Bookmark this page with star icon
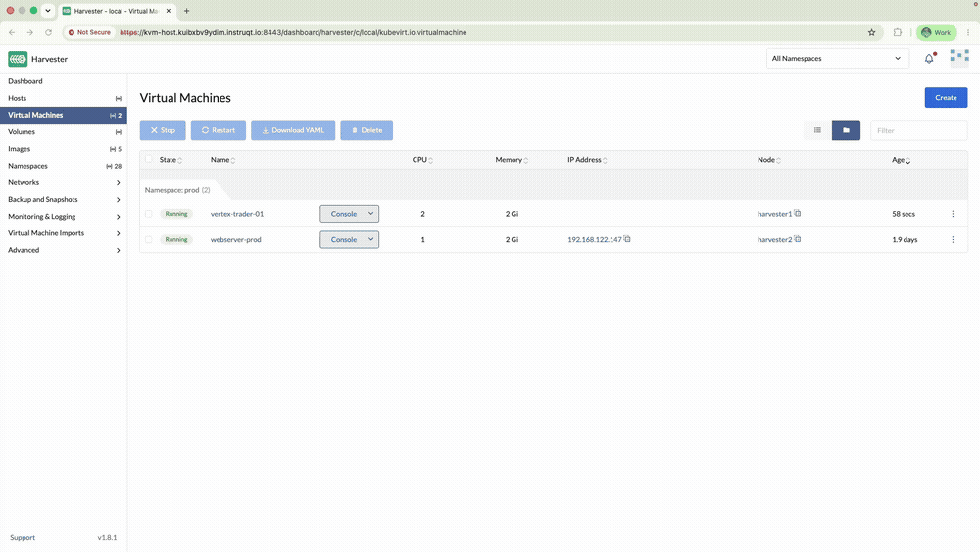The width and height of the screenshot is (980, 552). 872,32
